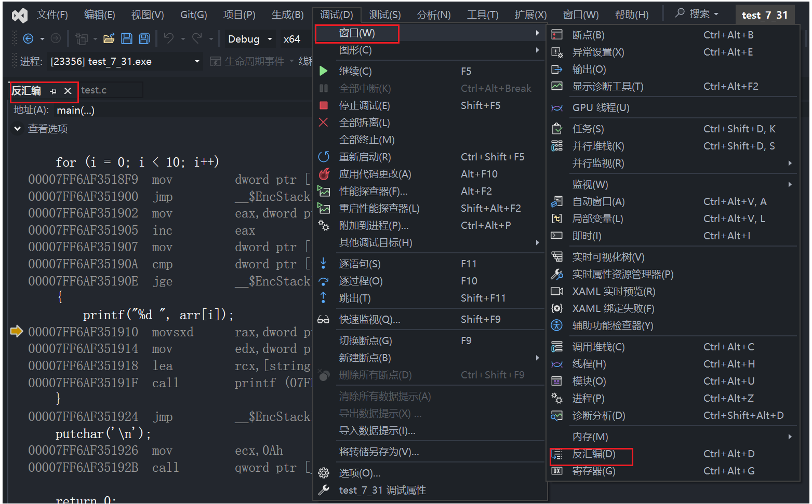Image resolution: width=812 pixels, height=504 pixels.
Task: Click the 窗口(W) submenu entry in Debug menu
Action: (x=430, y=33)
